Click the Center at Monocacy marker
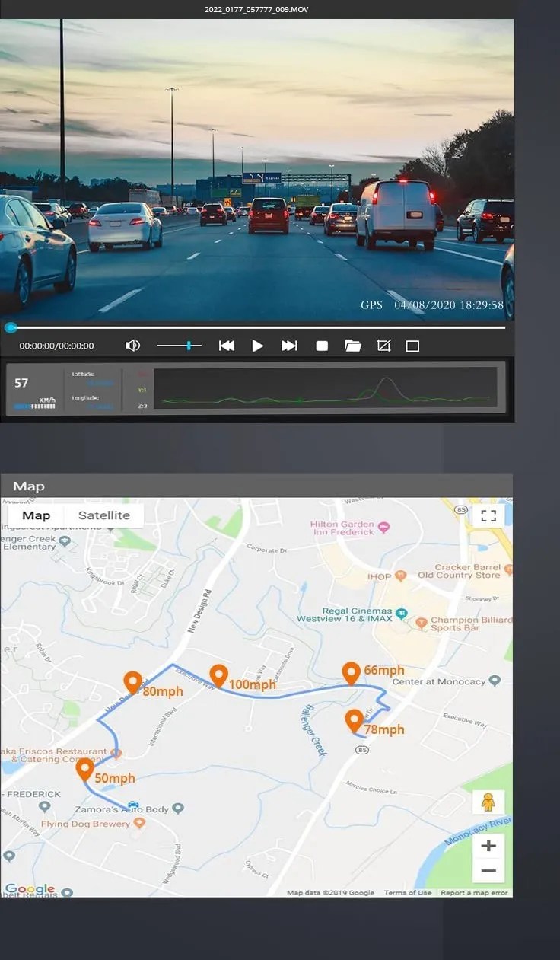Viewport: 560px width, 960px height. click(495, 681)
